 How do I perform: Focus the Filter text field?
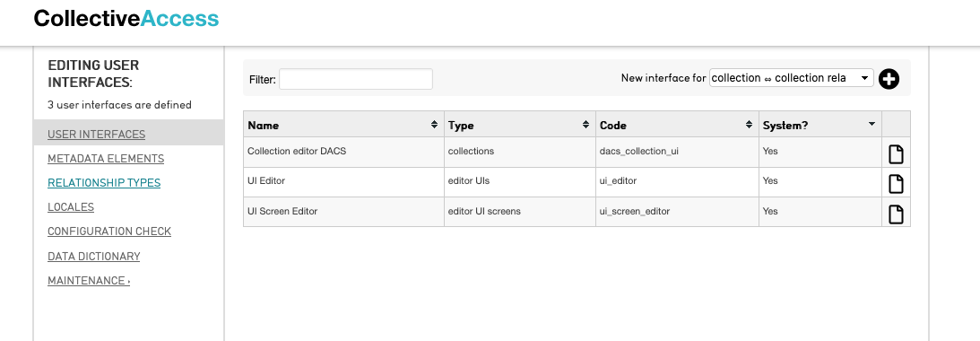(356, 79)
